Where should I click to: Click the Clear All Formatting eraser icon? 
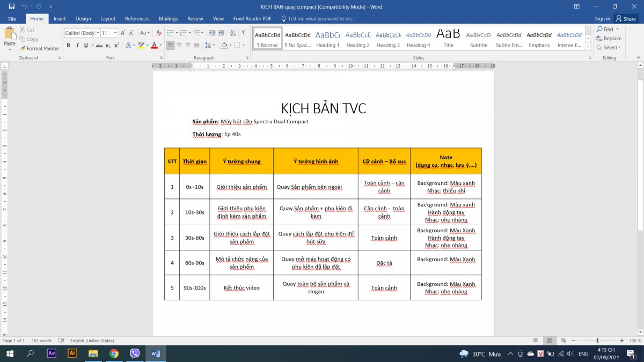pyautogui.click(x=159, y=33)
